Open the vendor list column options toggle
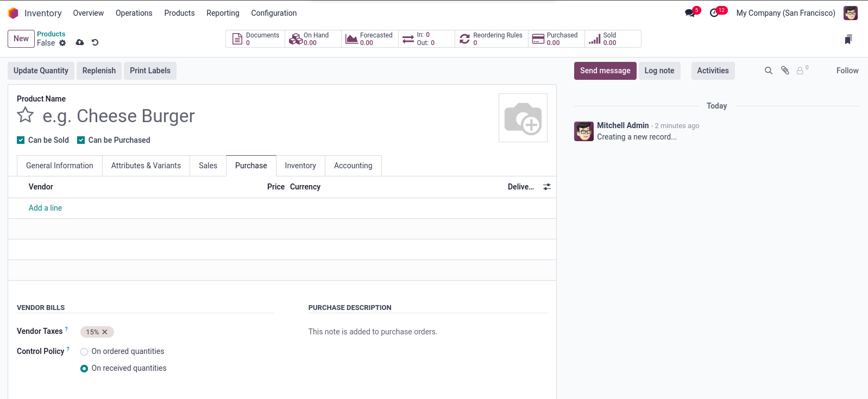The image size is (868, 399). point(547,187)
